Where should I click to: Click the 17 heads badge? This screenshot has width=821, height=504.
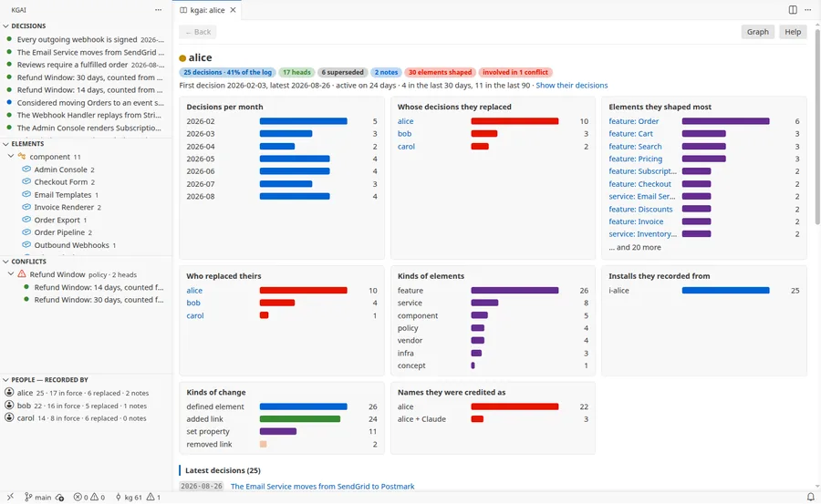click(296, 72)
